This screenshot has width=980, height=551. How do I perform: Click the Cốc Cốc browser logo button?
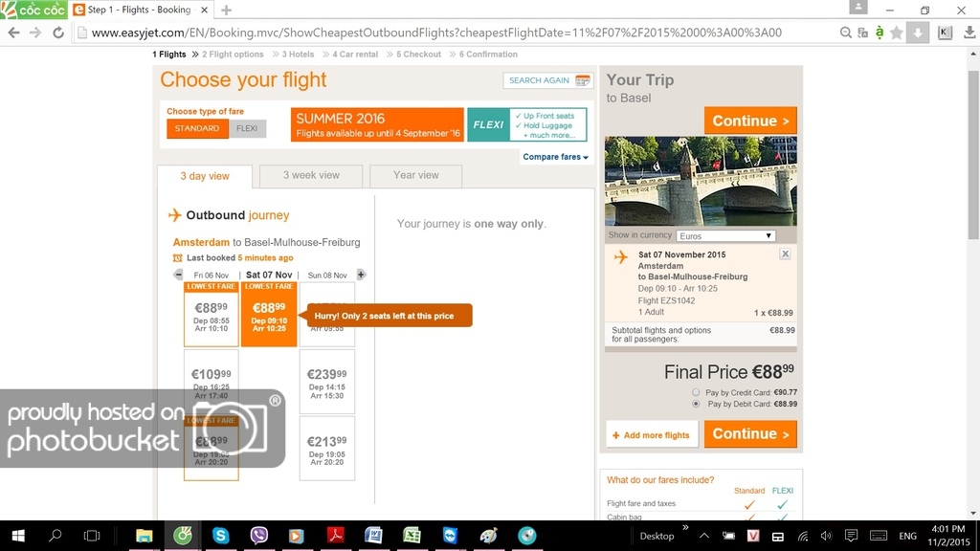click(33, 10)
